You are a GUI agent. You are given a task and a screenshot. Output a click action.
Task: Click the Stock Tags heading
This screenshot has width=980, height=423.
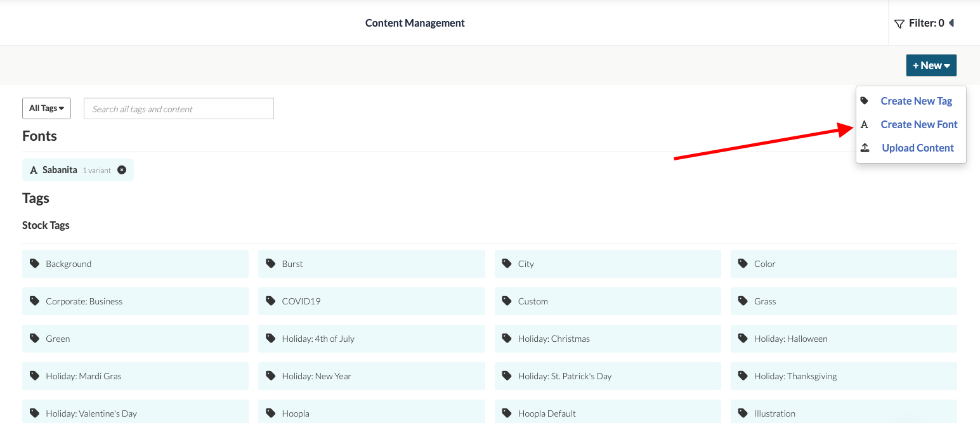[46, 225]
